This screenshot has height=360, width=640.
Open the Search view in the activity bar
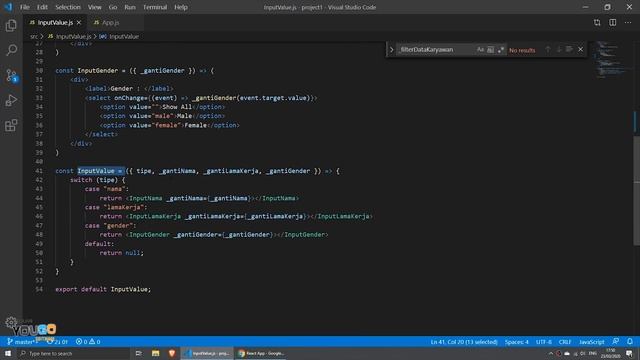[11, 50]
